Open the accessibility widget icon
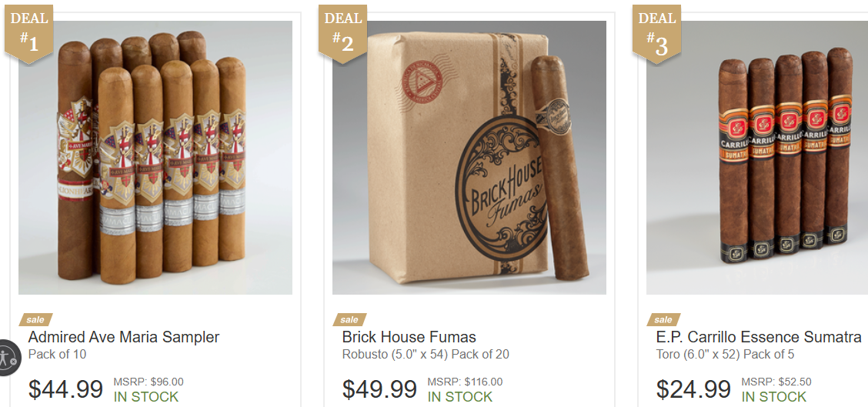 [5, 357]
